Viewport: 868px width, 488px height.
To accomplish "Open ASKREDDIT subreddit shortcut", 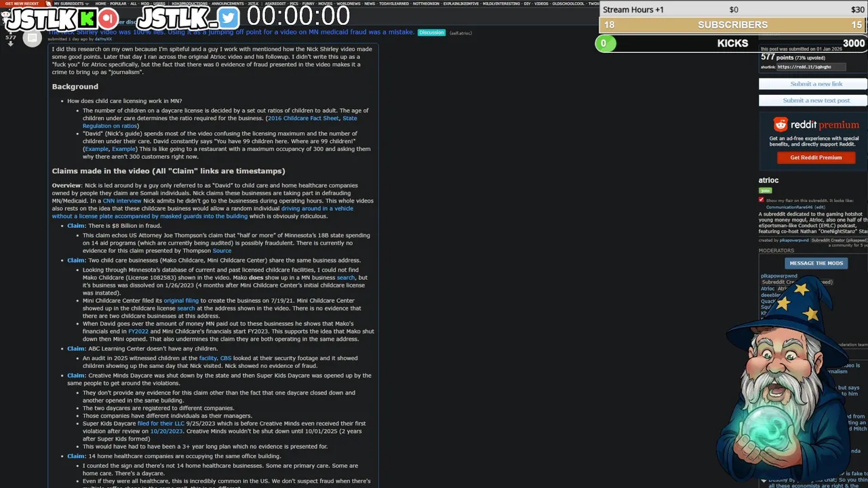I will tap(275, 3).
